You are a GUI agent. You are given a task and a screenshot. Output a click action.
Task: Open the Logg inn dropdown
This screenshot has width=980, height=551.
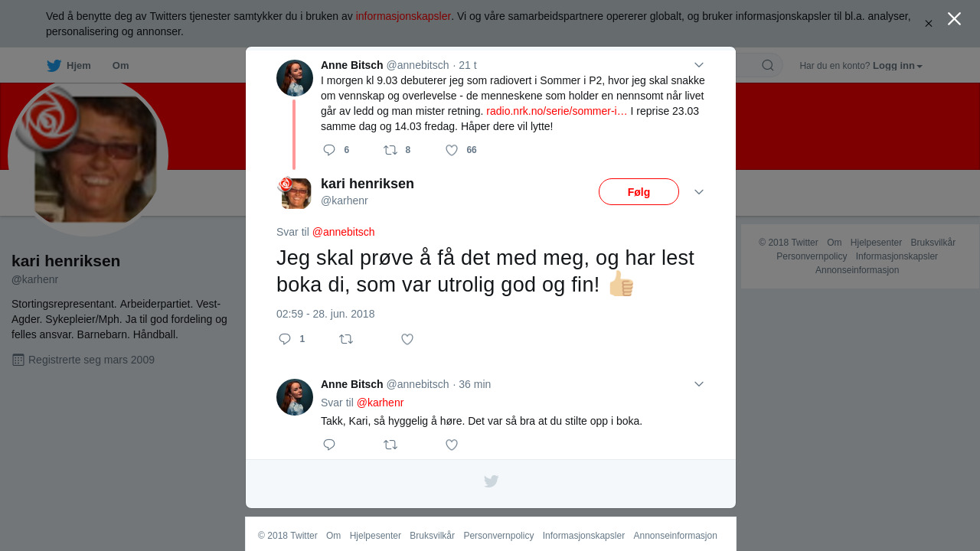[x=897, y=66]
